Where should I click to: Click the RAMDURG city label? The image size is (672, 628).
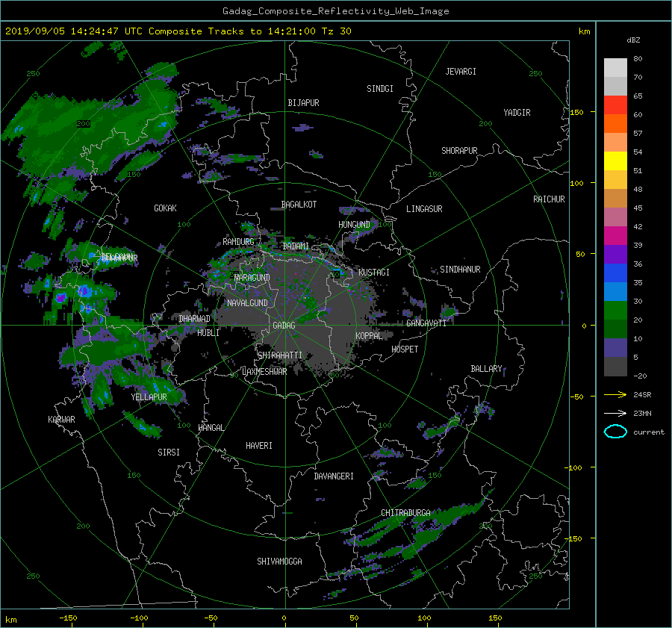[238, 242]
